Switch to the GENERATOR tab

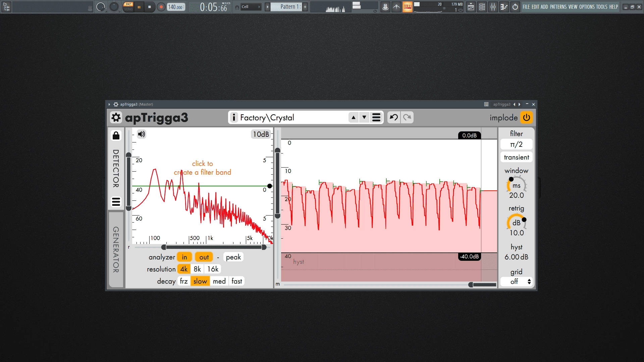[116, 250]
